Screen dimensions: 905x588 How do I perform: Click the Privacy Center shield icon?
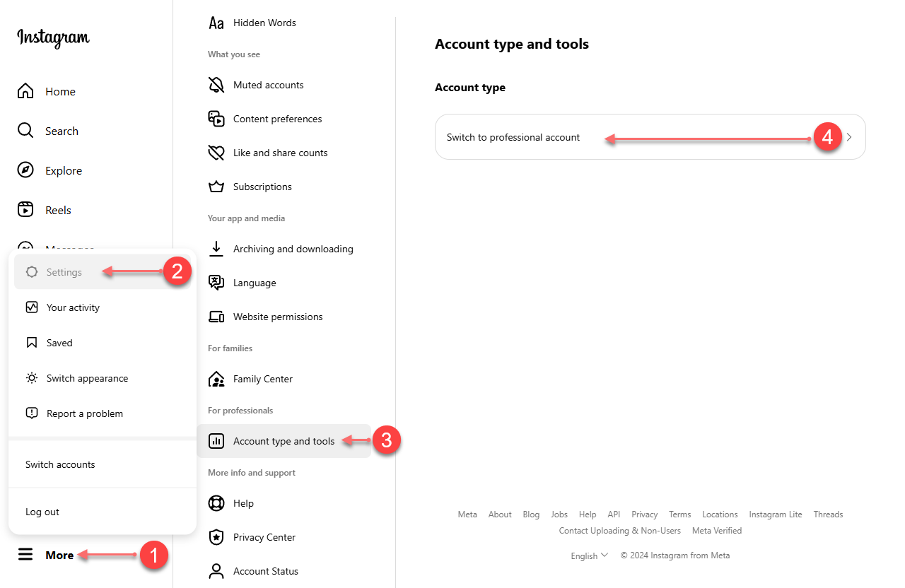216,537
